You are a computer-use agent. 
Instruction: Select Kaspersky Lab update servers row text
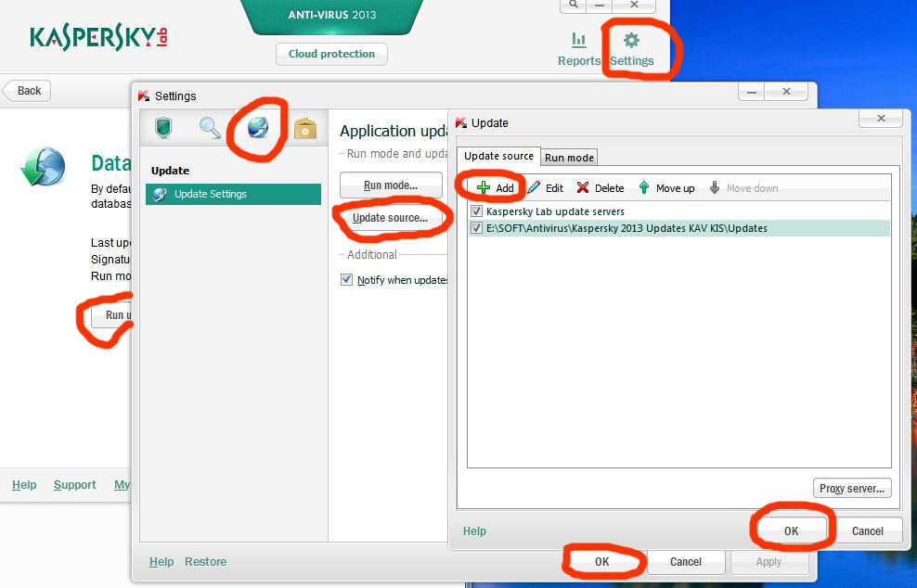(555, 211)
